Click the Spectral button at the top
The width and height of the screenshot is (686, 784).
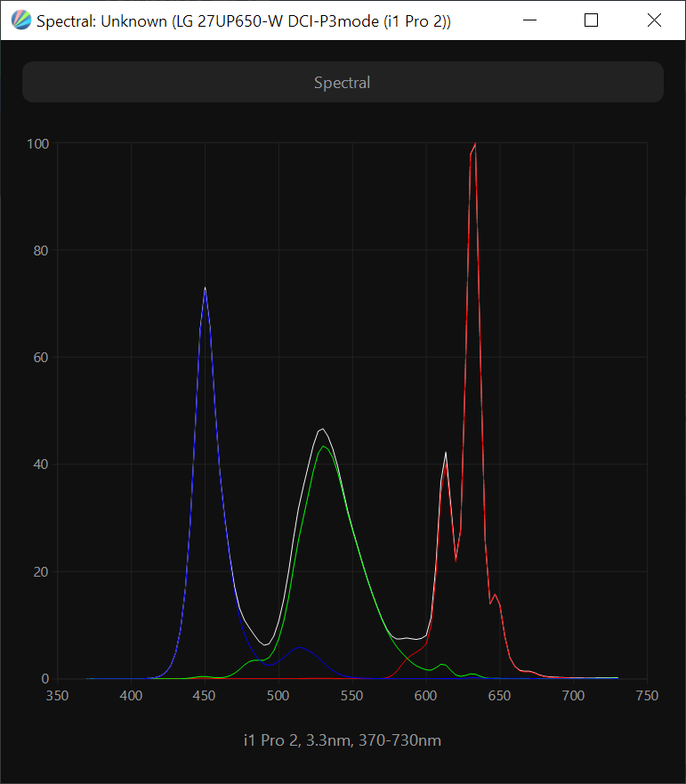[x=343, y=82]
